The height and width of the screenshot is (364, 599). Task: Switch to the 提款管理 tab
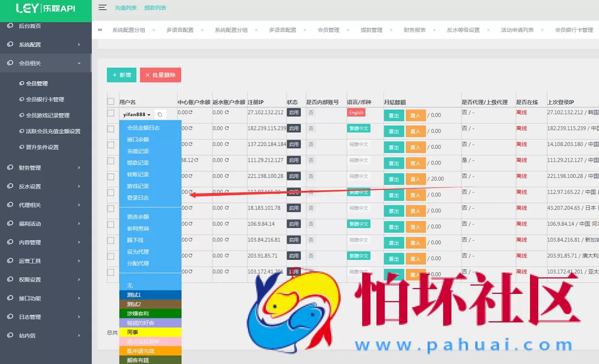coord(371,29)
